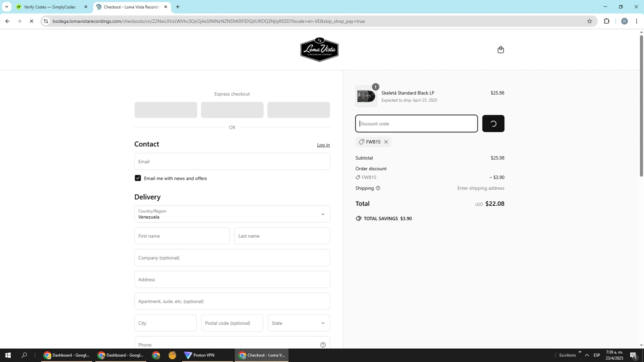Click the Postal code (optional) field
Screen dimensions: 644x362
232,323
